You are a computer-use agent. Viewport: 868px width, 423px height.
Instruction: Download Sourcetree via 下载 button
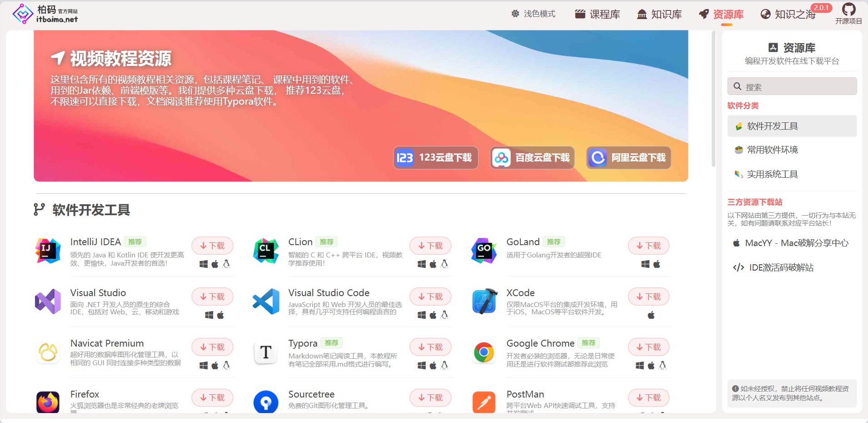(x=430, y=398)
